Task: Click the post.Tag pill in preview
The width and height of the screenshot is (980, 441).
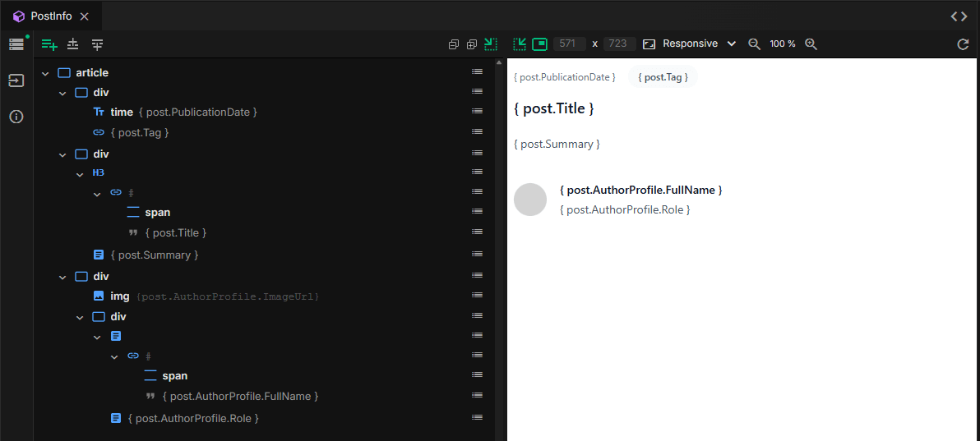Action: click(x=663, y=77)
